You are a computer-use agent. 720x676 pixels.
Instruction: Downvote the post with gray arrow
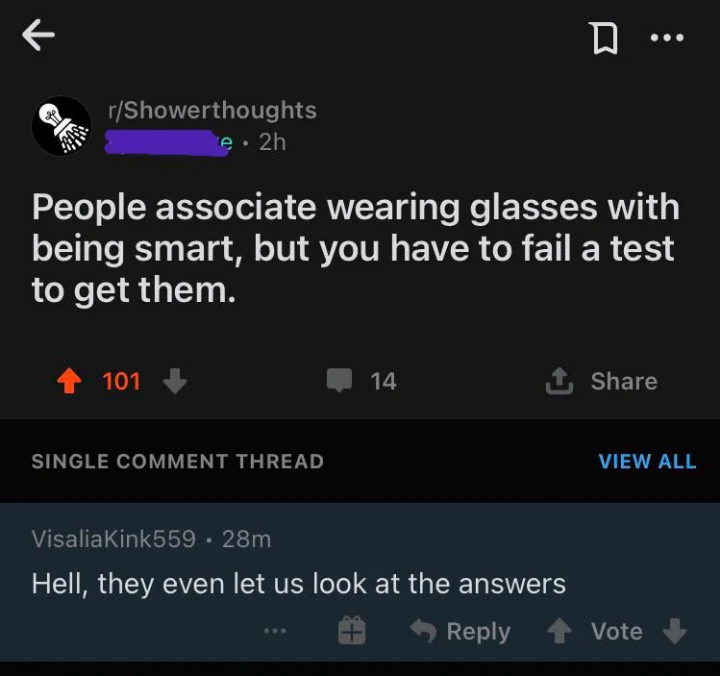pyautogui.click(x=175, y=381)
